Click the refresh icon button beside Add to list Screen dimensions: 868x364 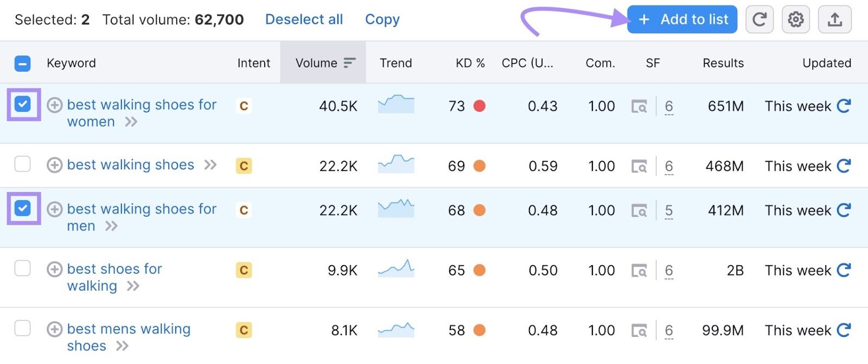tap(759, 20)
